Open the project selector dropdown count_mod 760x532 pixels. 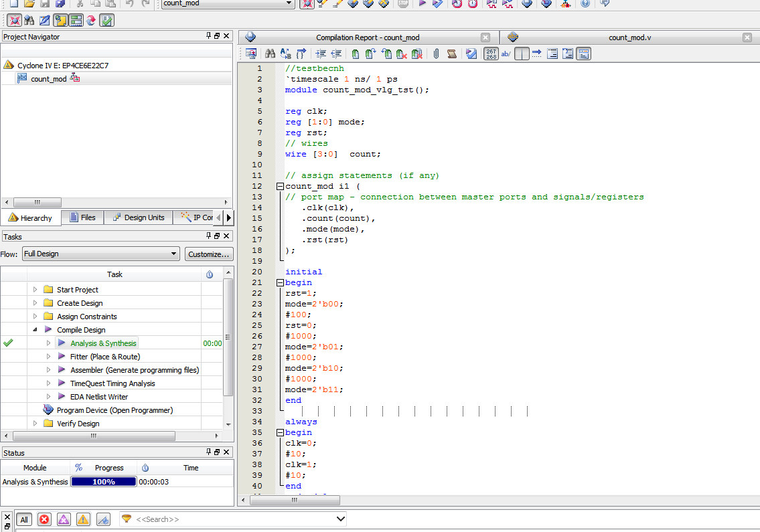coord(228,3)
